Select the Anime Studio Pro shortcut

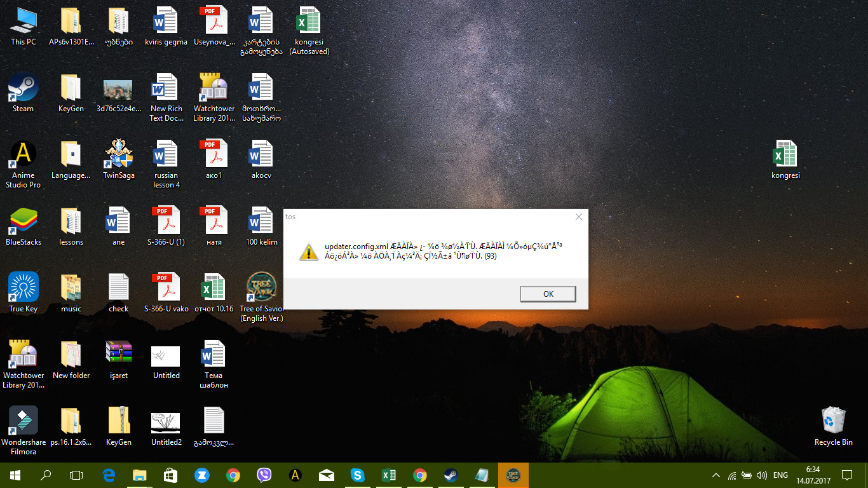pyautogui.click(x=24, y=156)
